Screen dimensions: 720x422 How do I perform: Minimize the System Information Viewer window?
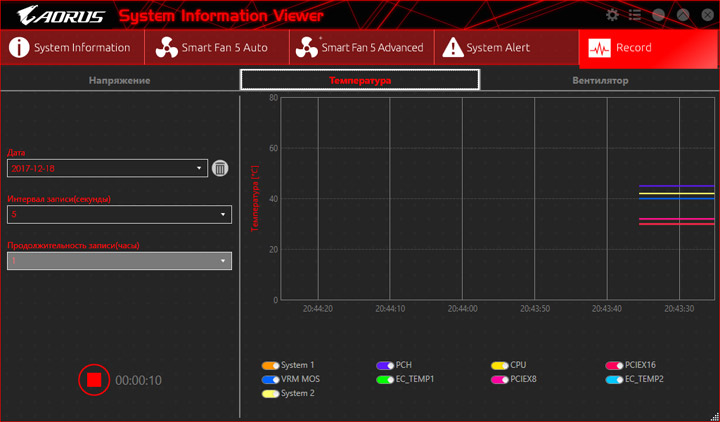(x=659, y=15)
